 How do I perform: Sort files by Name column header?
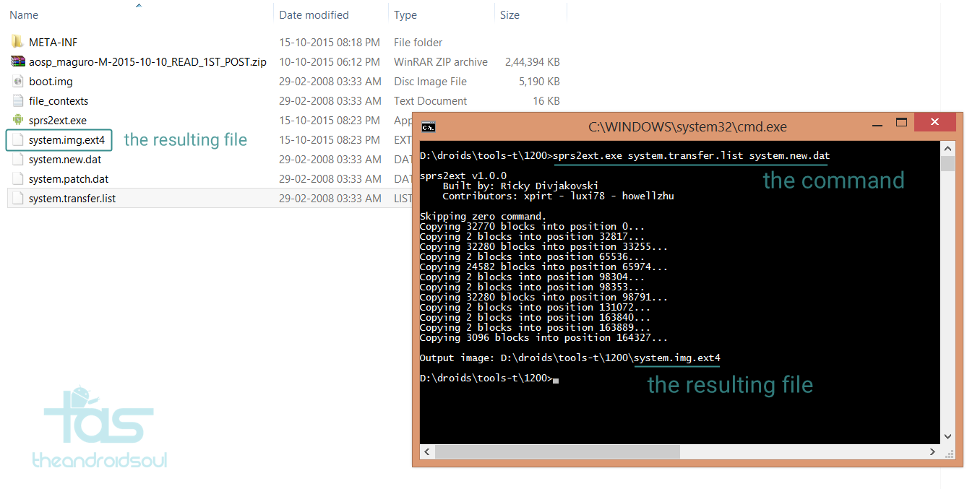coord(24,15)
